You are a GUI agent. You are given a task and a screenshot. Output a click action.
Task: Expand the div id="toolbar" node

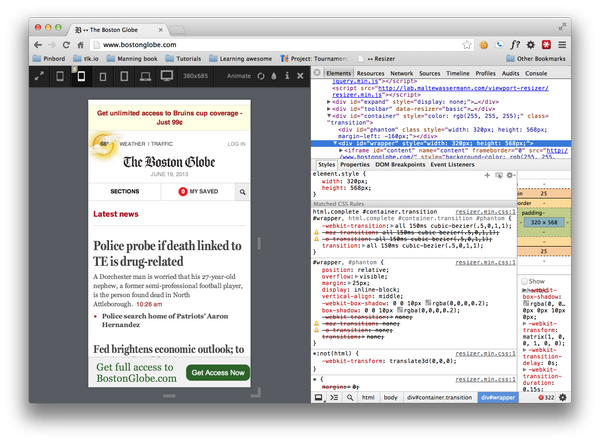pyautogui.click(x=328, y=109)
